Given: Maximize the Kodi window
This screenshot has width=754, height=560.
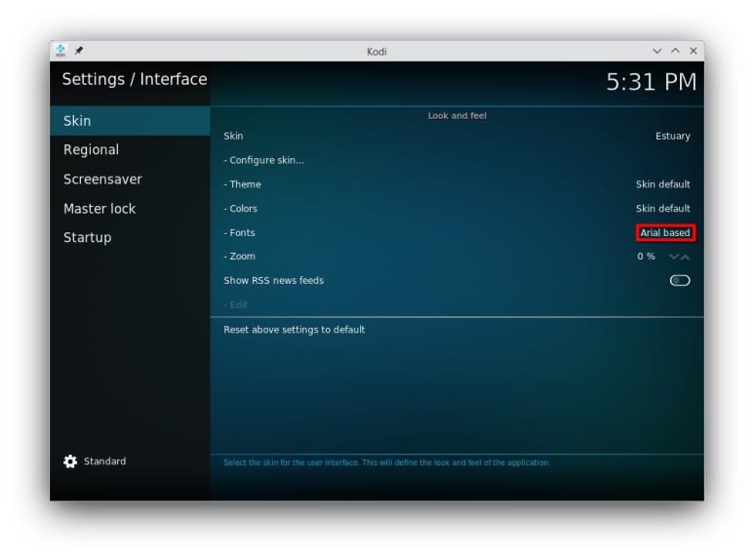Looking at the screenshot, I should pos(675,51).
